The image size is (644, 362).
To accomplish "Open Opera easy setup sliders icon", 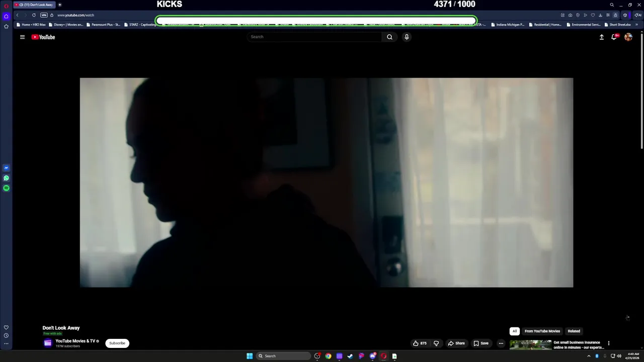I will pos(608,15).
